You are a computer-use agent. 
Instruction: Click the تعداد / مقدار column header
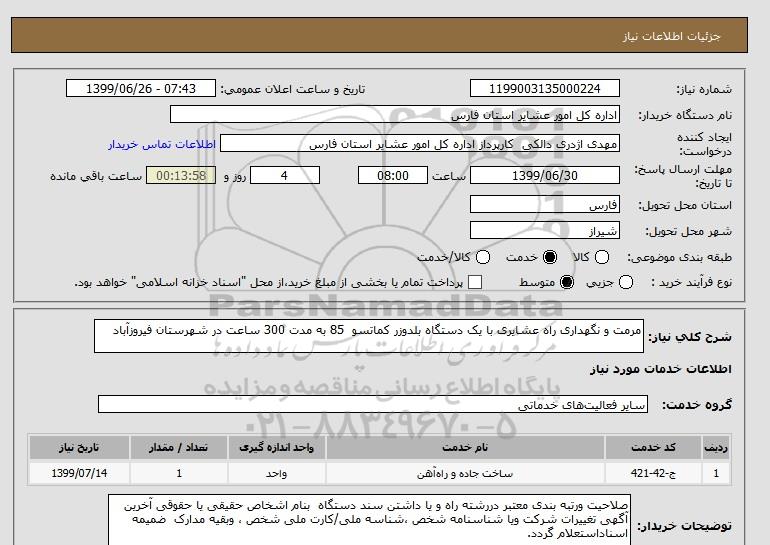(179, 447)
